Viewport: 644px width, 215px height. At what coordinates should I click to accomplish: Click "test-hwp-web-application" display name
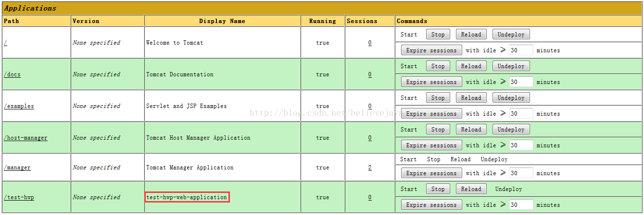[x=187, y=197]
